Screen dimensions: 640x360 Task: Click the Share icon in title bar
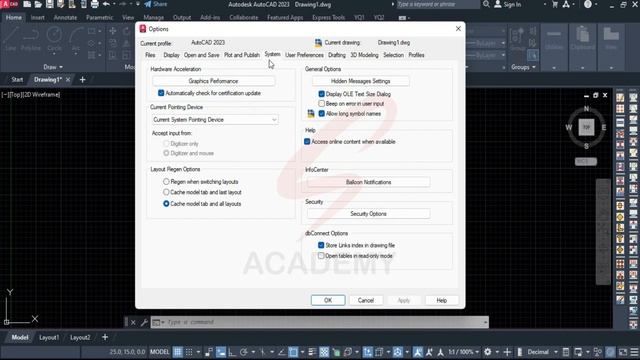point(156,4)
